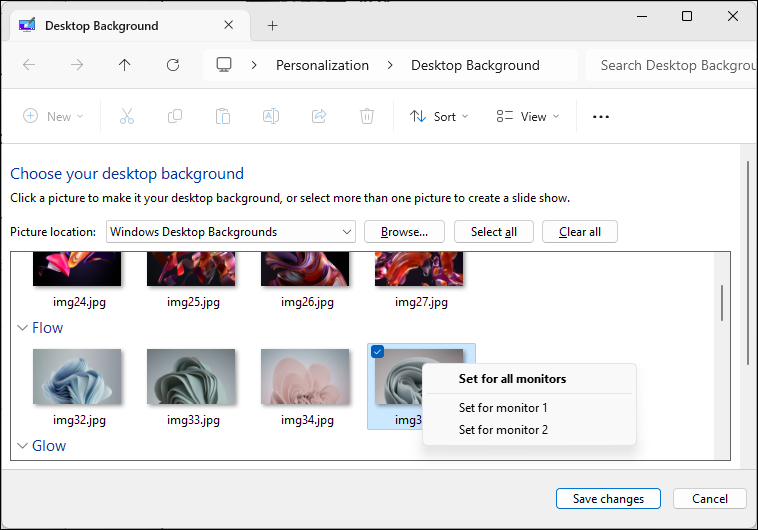Click the Delete trash can icon
The image size is (758, 530).
pyautogui.click(x=367, y=116)
